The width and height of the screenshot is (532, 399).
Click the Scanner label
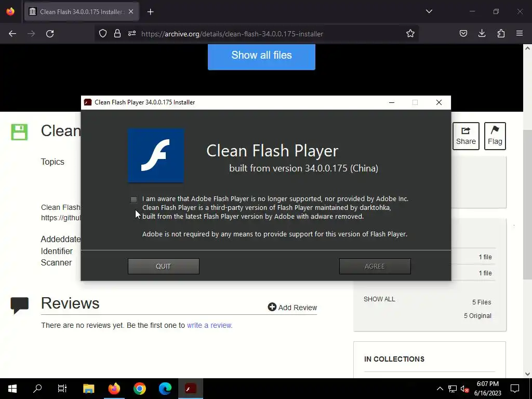56,262
